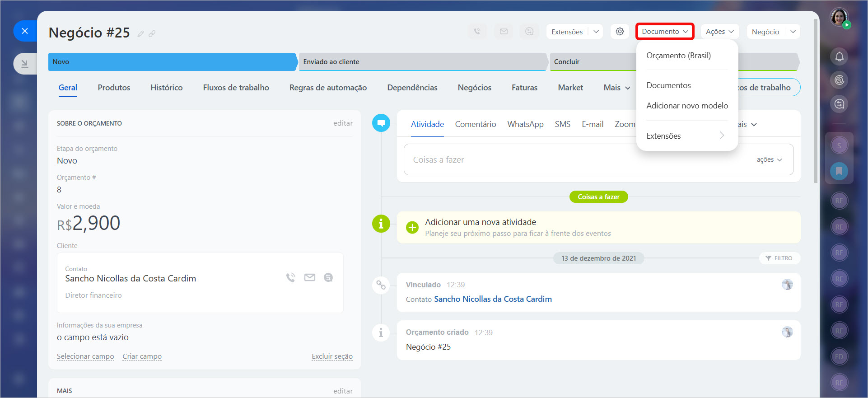This screenshot has height=398, width=868.
Task: Click the bookmark icon in right sidebar
Action: [x=839, y=171]
